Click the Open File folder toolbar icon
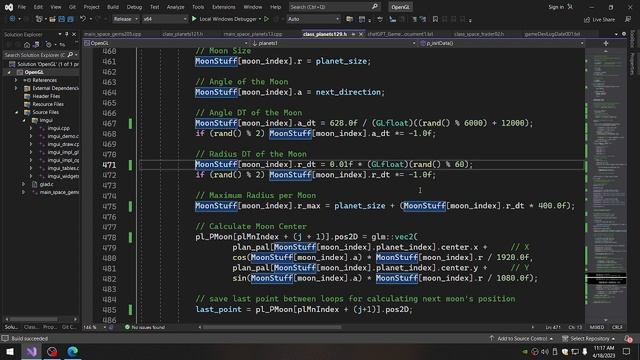640x360 pixels. coord(52,19)
